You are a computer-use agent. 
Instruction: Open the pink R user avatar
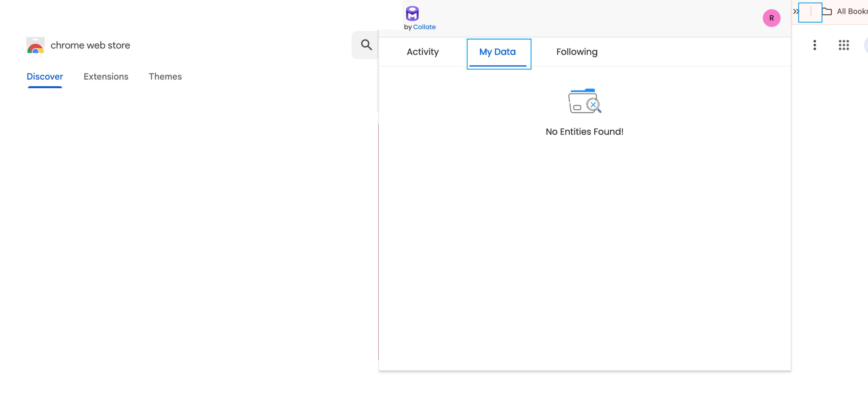(771, 18)
